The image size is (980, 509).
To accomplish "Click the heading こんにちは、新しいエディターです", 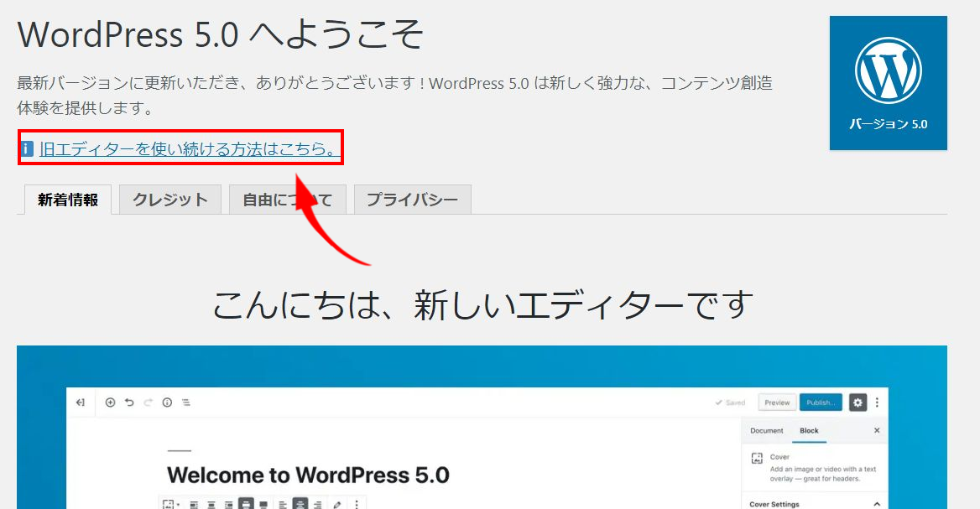I will (482, 304).
